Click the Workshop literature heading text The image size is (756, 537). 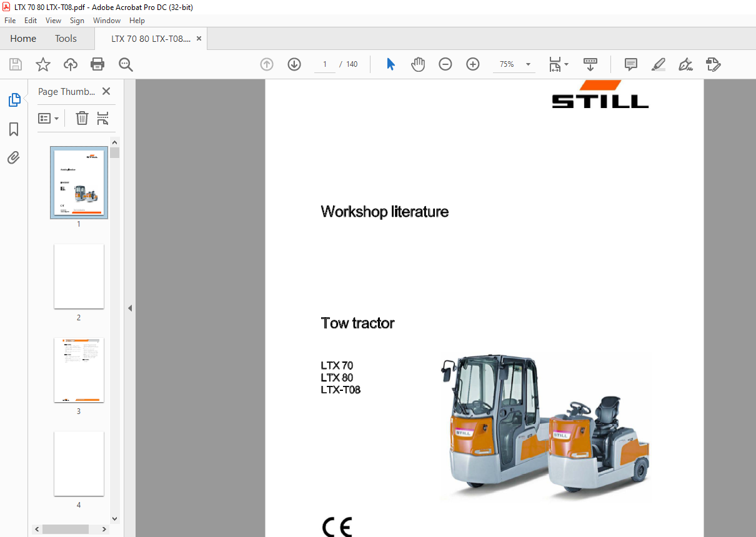coord(384,212)
